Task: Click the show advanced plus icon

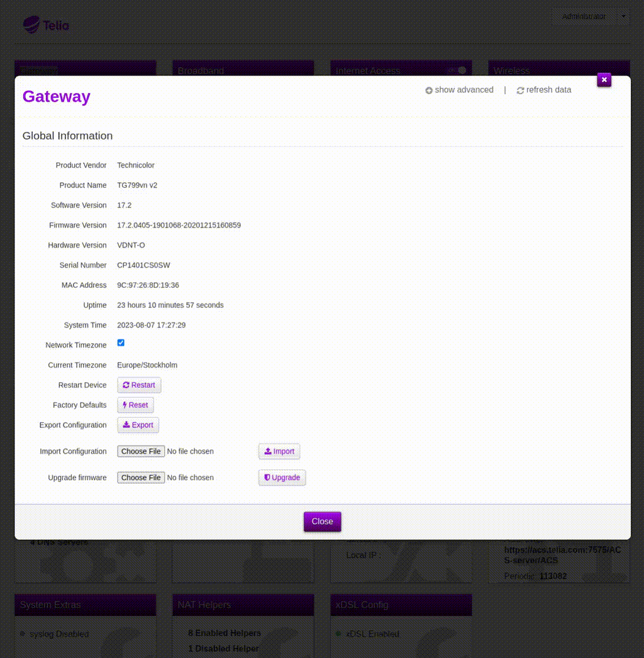Action: coord(429,90)
